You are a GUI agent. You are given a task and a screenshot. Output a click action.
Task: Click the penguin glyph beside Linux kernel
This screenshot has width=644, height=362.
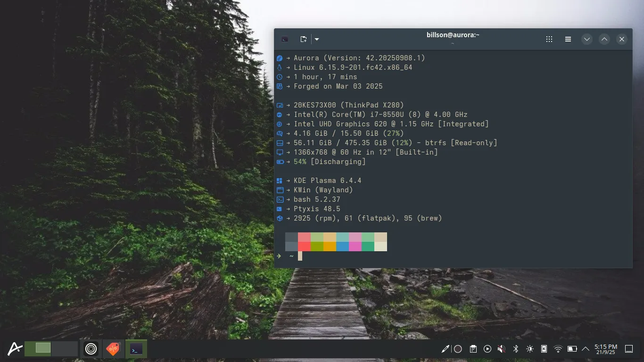pyautogui.click(x=280, y=67)
